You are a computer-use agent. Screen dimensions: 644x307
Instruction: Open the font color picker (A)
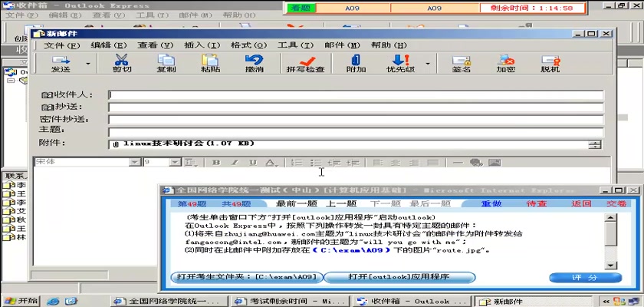pyautogui.click(x=271, y=163)
